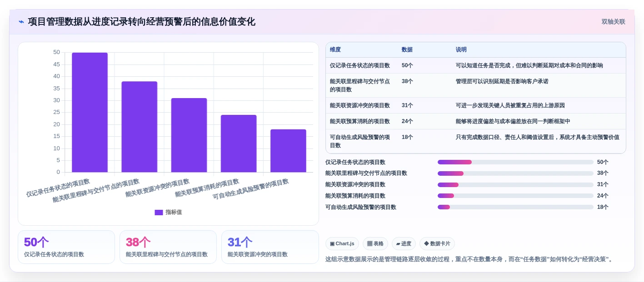
Task: Select the Chart.js tag chip
Action: (342, 244)
